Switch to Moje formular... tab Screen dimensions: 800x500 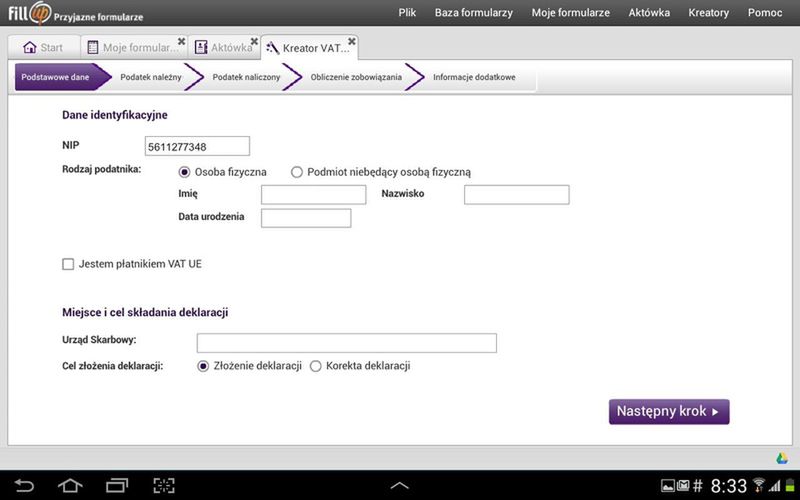[134, 47]
